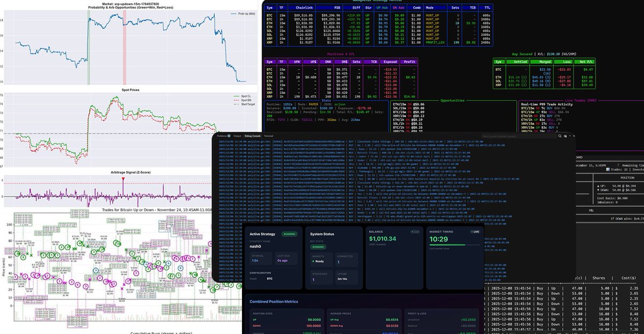Click the 'Arbitrage Signal (Z-Score)' chart title
Screen dimensions: 644x334
coord(130,172)
